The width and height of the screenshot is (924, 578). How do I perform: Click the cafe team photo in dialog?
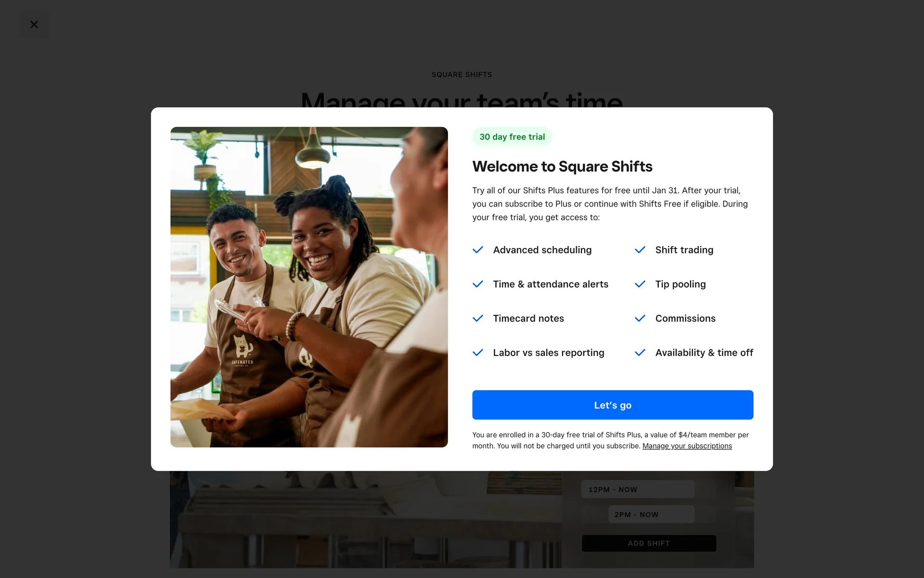tap(309, 287)
